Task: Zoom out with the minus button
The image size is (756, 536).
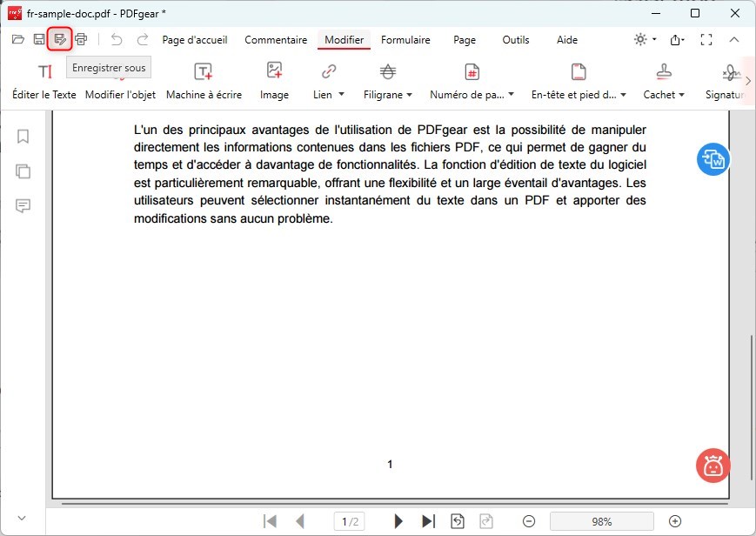Action: [530, 520]
